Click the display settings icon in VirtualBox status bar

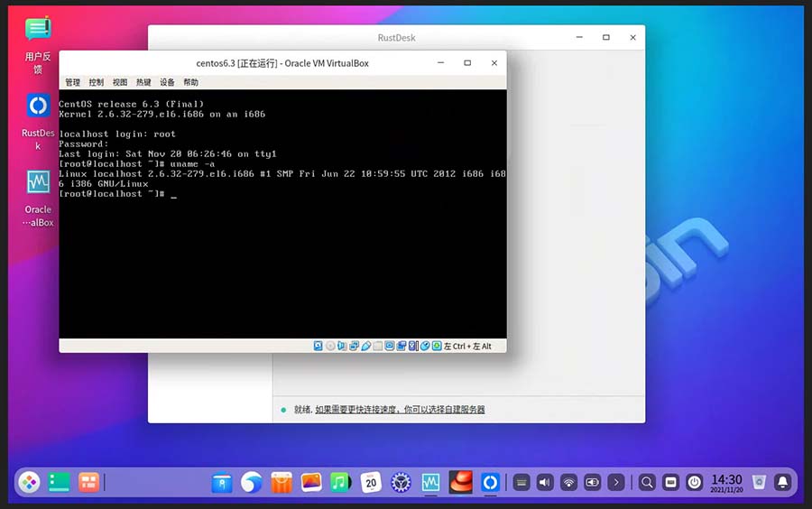pyautogui.click(x=390, y=346)
